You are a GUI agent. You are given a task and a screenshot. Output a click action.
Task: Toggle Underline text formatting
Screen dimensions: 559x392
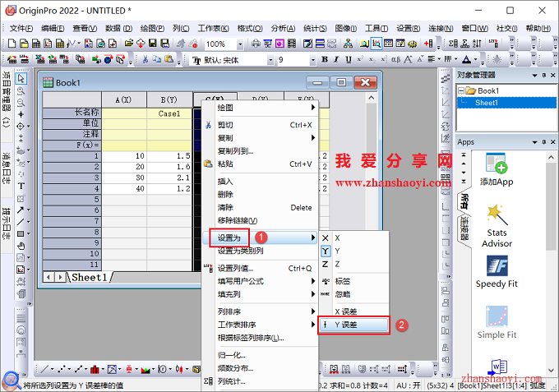[x=349, y=59]
